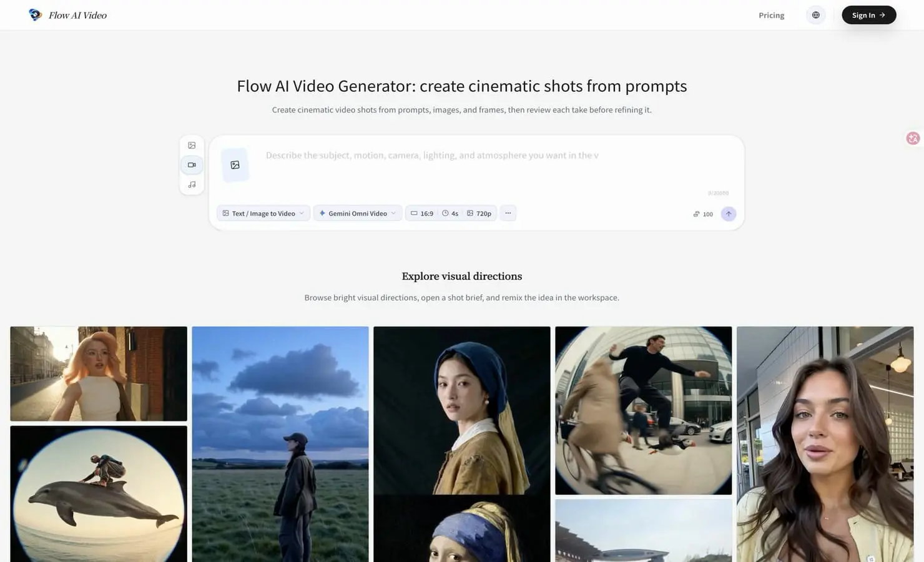Change the 16:9 aspect ratio setting
This screenshot has height=562, width=924.
click(422, 213)
